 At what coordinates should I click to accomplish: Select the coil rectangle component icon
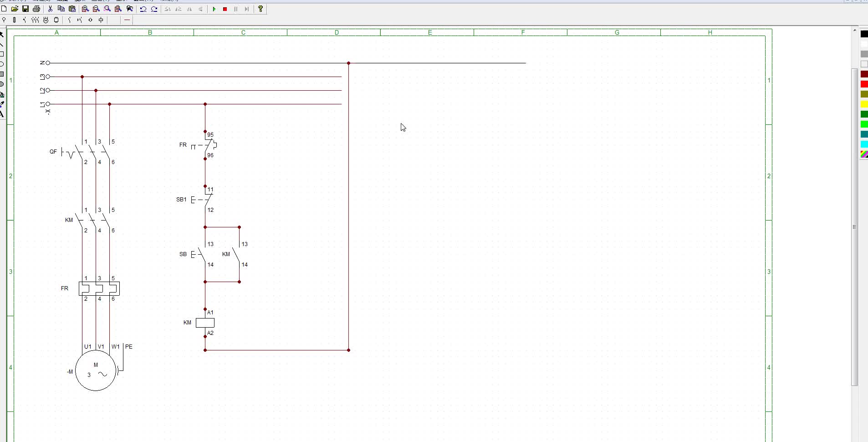(x=56, y=20)
